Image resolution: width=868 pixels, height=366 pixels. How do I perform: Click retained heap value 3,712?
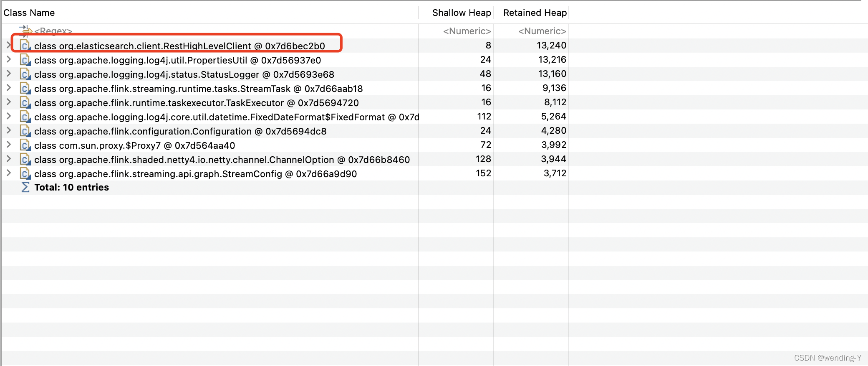555,173
